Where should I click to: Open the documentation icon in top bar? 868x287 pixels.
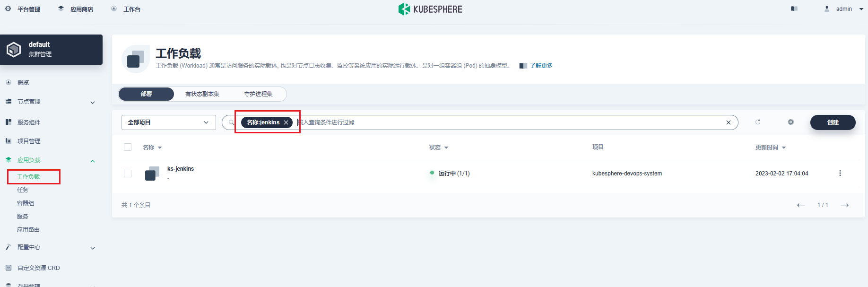794,9
